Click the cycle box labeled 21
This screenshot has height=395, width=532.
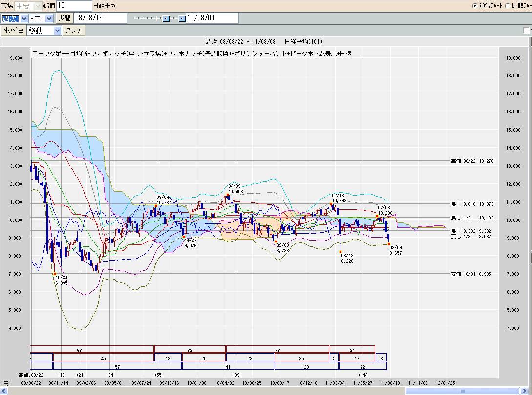pyautogui.click(x=352, y=350)
